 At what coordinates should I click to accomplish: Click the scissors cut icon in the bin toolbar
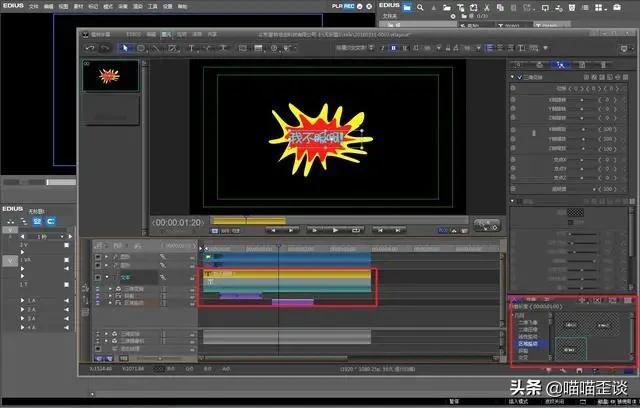point(487,7)
